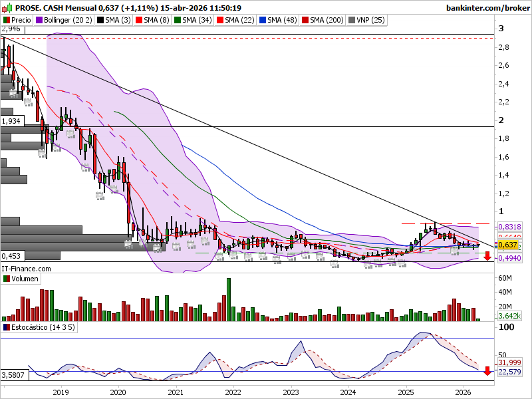The height and width of the screenshot is (399, 532).
Task: Click the 2026 label on the time axis
Action: pyautogui.click(x=463, y=392)
